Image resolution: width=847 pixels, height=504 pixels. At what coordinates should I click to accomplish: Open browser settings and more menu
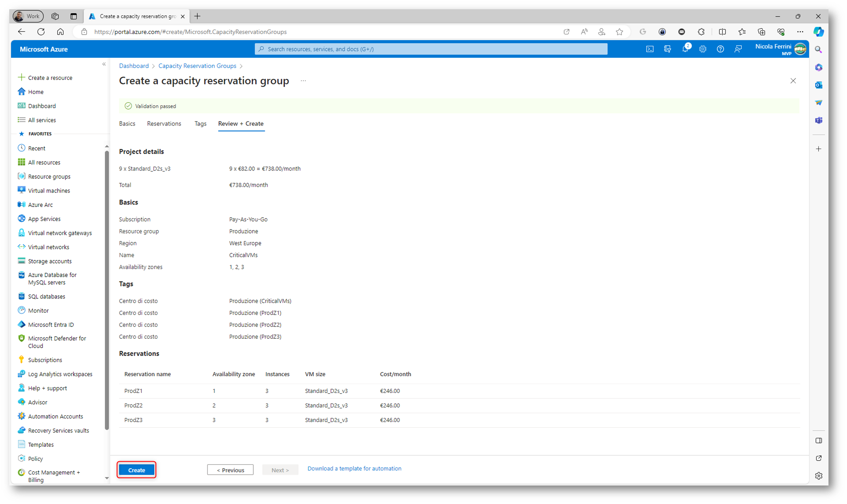[x=800, y=32]
